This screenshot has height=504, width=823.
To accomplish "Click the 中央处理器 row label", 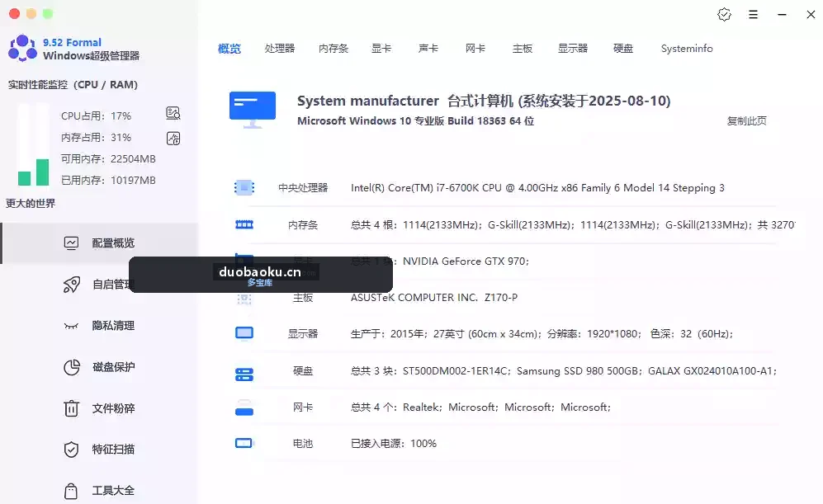I will [303, 188].
